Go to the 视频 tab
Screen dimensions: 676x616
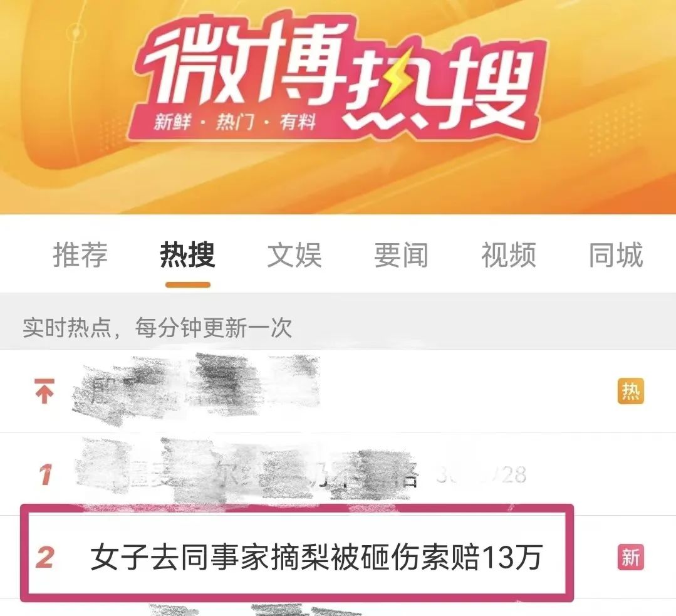(509, 254)
